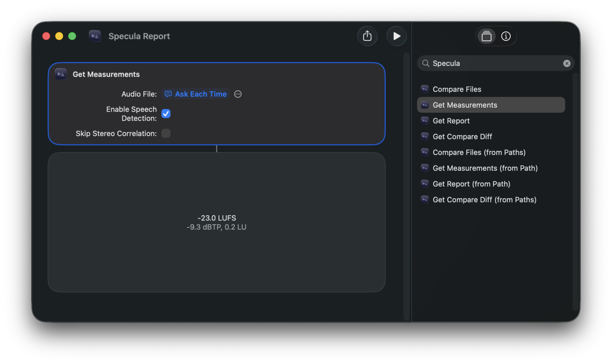Maximize the window with the green button

pos(72,36)
